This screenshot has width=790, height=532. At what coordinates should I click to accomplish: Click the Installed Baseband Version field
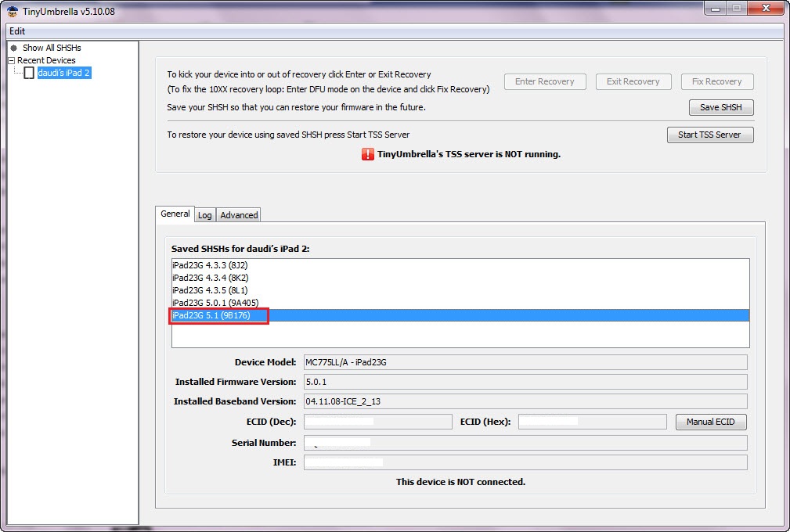click(x=525, y=401)
